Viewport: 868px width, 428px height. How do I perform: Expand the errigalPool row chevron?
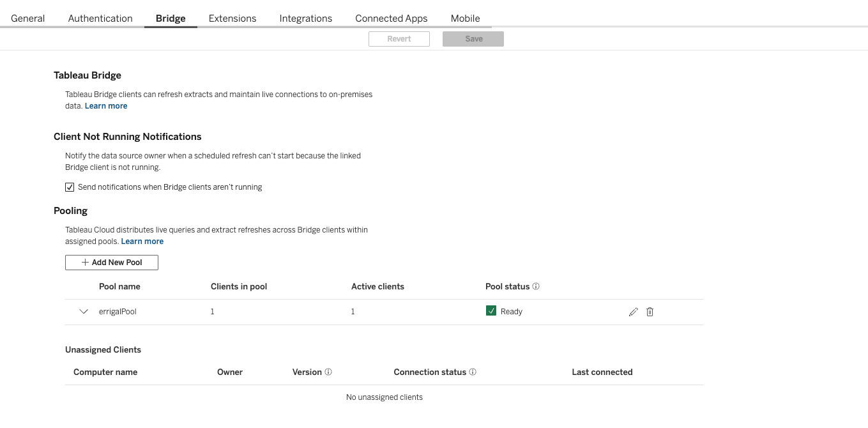coord(83,312)
